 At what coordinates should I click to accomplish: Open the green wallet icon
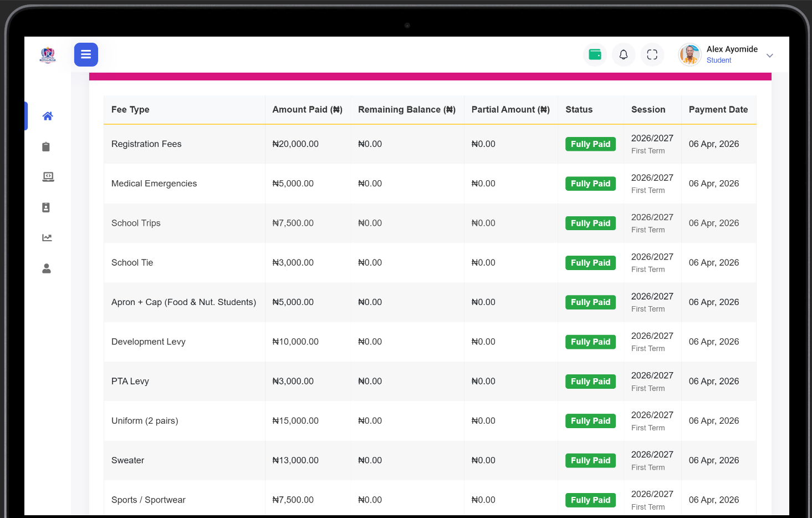(x=595, y=54)
